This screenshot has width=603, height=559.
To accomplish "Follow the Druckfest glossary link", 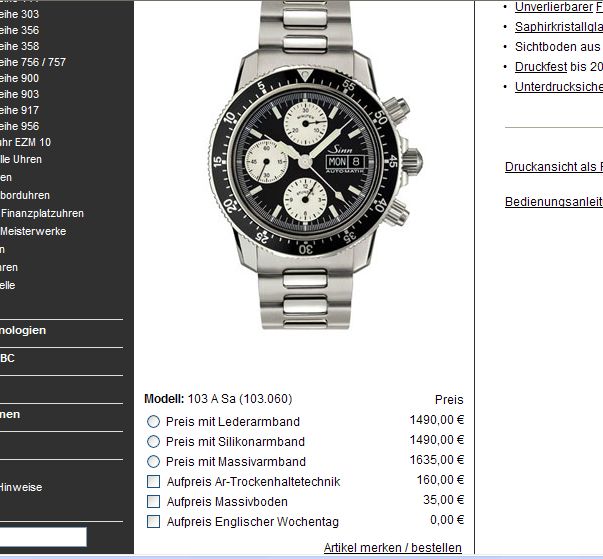I will point(541,67).
